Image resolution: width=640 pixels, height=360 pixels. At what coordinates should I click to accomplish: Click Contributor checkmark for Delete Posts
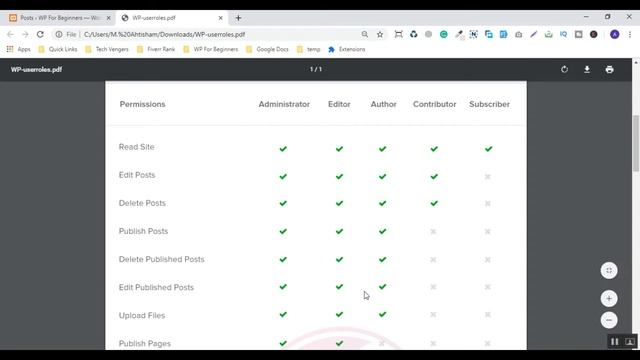pos(434,203)
